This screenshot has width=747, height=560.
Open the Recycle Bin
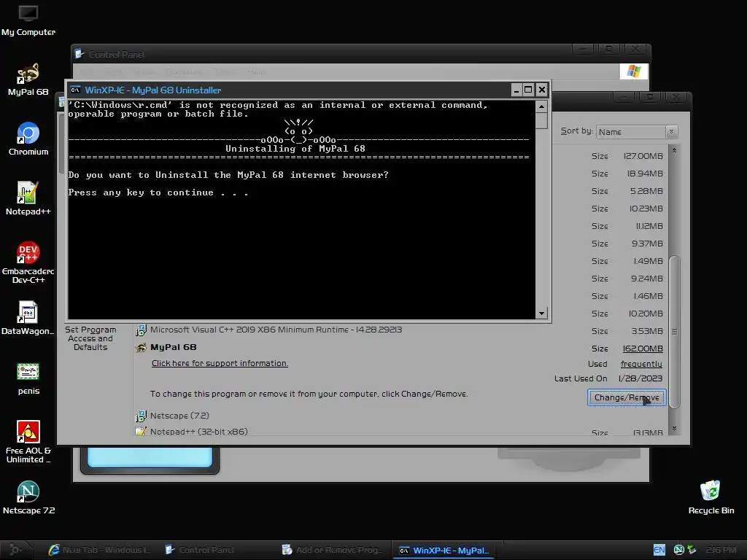(711, 498)
